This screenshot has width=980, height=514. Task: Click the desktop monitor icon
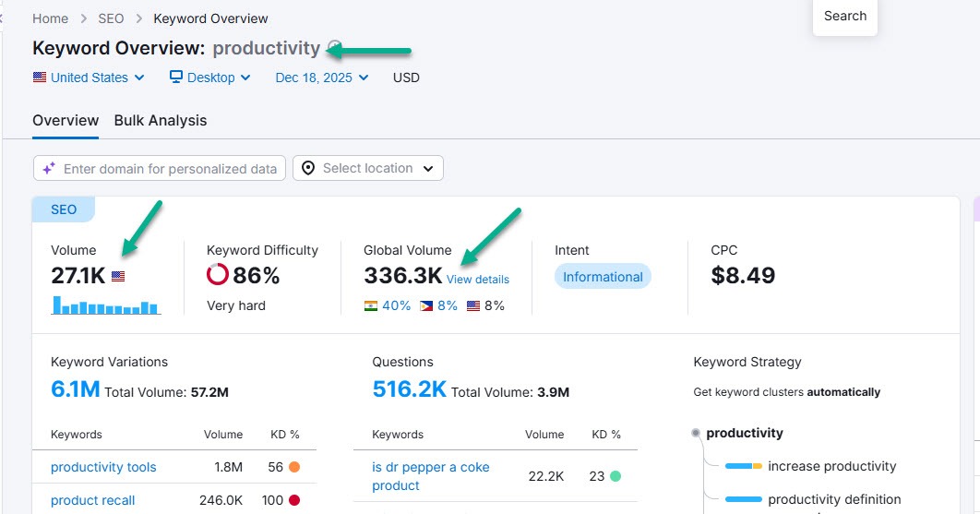pos(176,77)
